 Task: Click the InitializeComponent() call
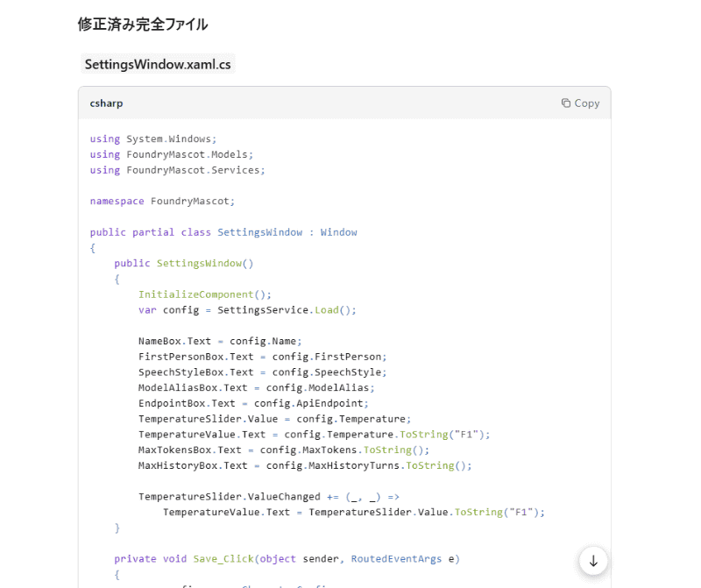point(200,294)
